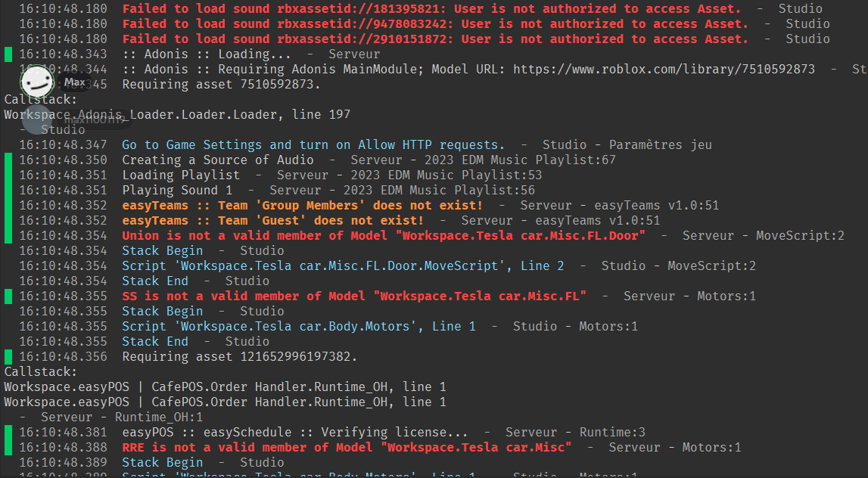
Task: Click the "Runtime_OH:1" source reference
Action: coord(159,417)
